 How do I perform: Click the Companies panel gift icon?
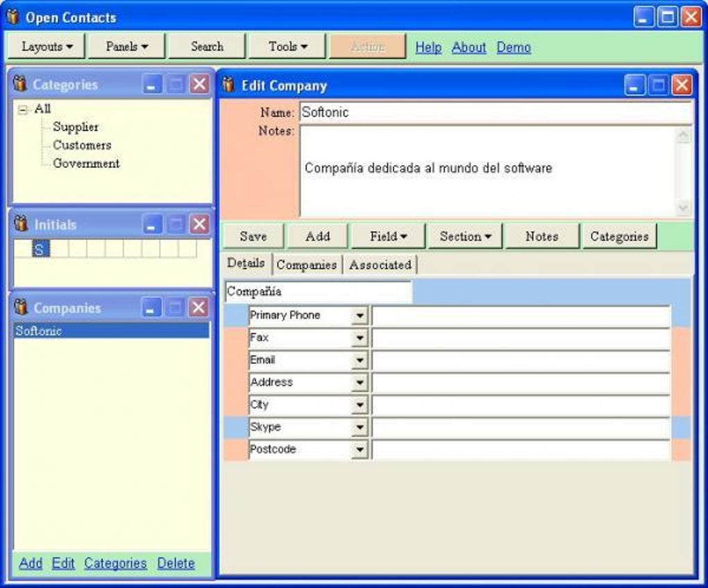point(21,307)
